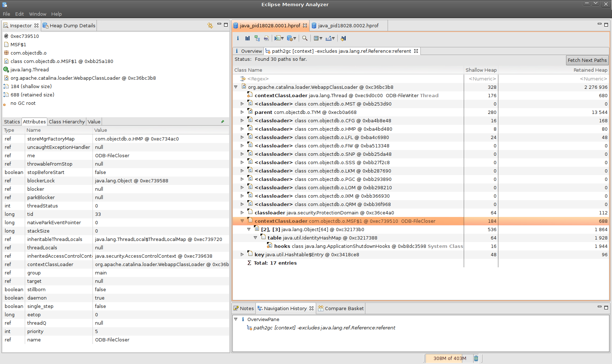The height and width of the screenshot is (364, 612).
Task: Open Calculate Retained Size dropdown arrow
Action: tap(321, 38)
